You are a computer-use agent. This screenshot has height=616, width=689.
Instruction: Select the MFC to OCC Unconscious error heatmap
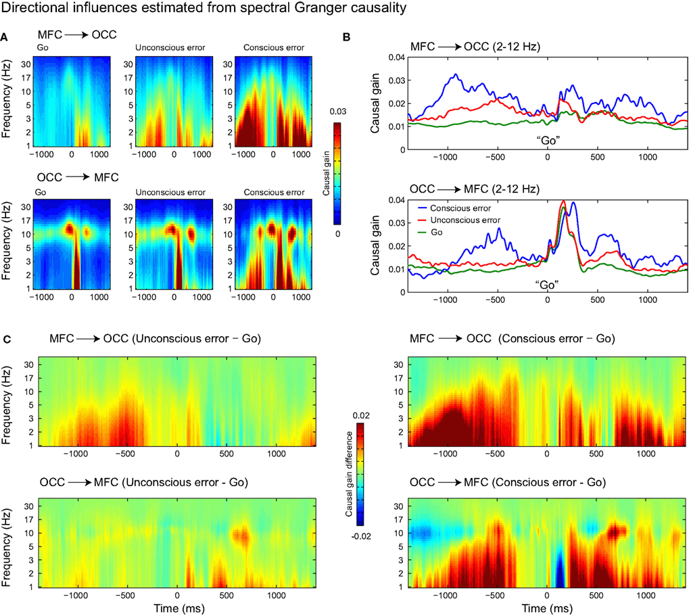click(x=174, y=101)
